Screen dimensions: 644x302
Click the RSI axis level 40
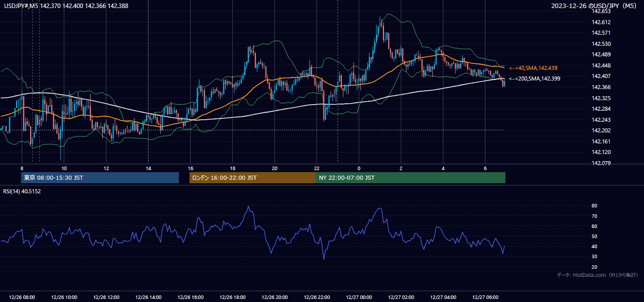tap(594, 246)
